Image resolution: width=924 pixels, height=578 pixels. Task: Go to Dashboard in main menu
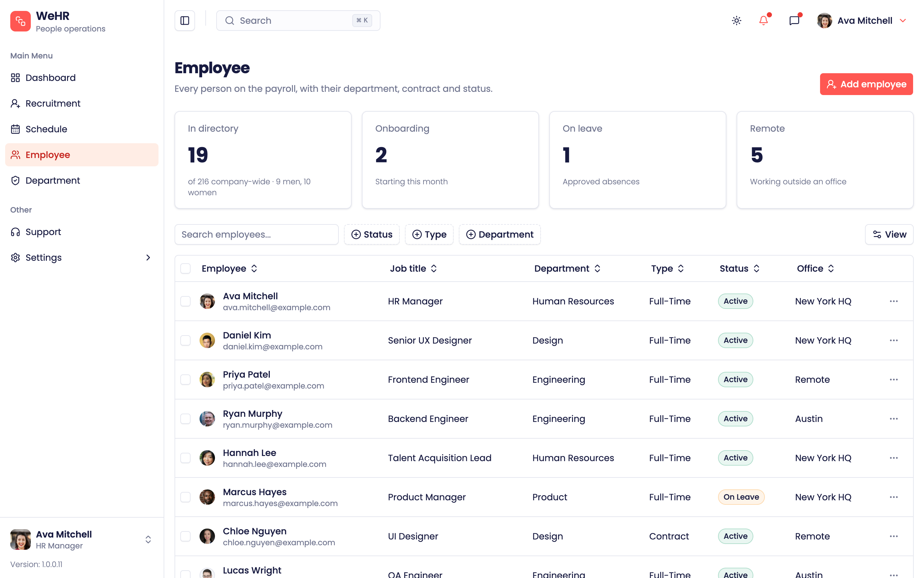tap(82, 78)
